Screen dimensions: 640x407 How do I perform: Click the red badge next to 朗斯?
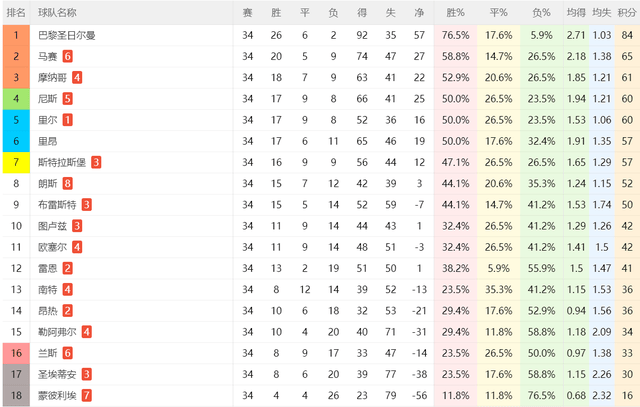point(68,183)
